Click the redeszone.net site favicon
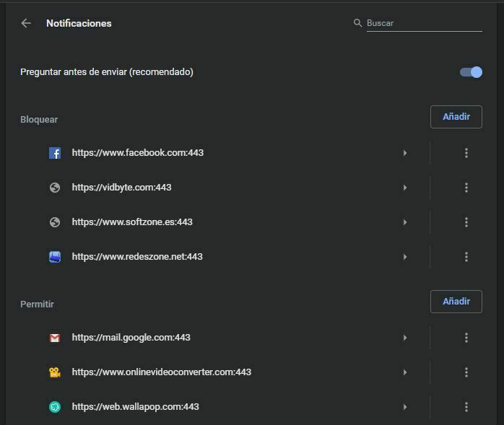Image resolution: width=504 pixels, height=425 pixels. click(55, 257)
